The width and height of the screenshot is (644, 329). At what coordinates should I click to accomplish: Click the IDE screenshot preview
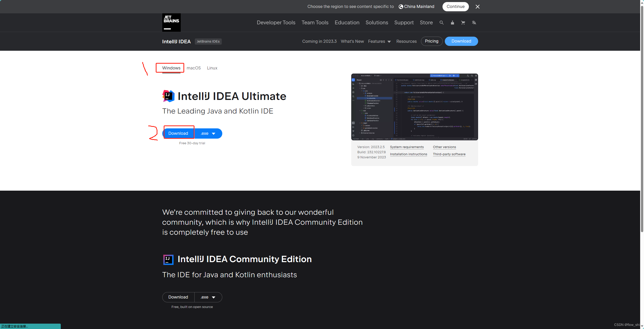point(414,107)
